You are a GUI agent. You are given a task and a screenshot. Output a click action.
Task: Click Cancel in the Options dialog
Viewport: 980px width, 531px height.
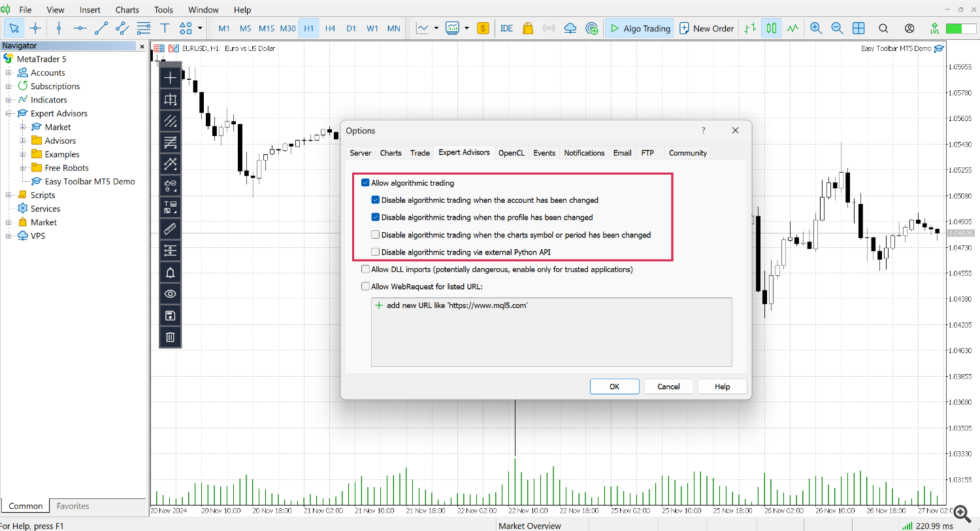point(668,386)
